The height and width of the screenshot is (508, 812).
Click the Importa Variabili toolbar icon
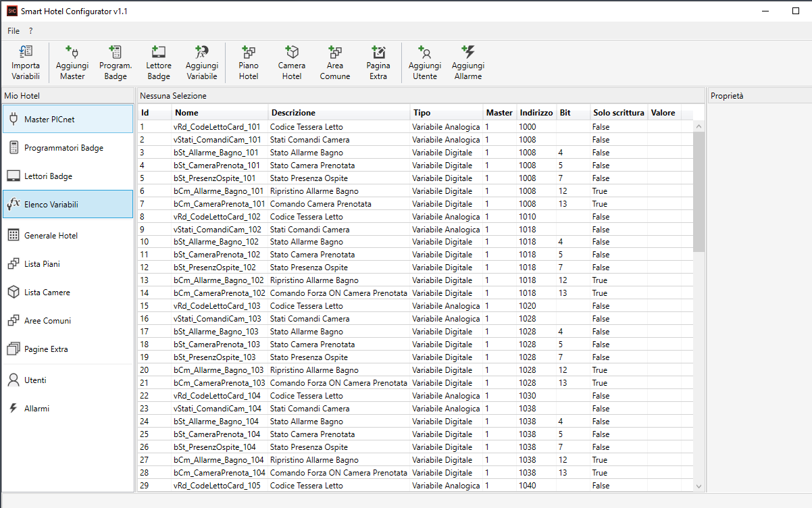[x=26, y=63]
